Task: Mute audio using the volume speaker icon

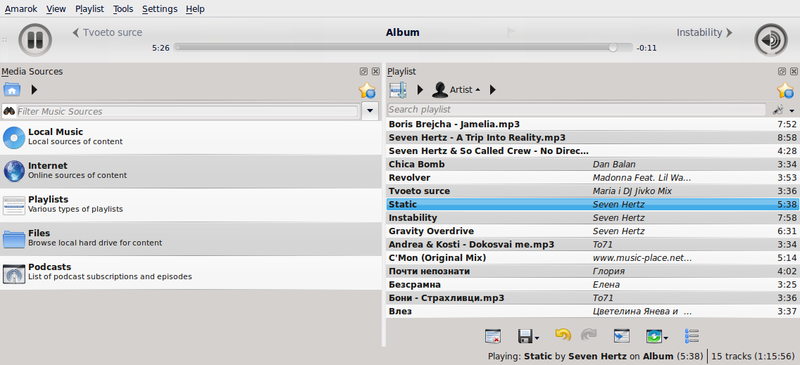Action: (x=770, y=40)
